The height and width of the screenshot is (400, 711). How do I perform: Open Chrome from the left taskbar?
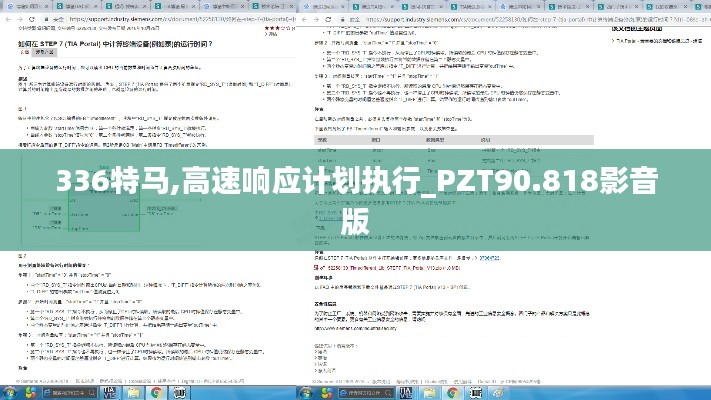click(156, 393)
